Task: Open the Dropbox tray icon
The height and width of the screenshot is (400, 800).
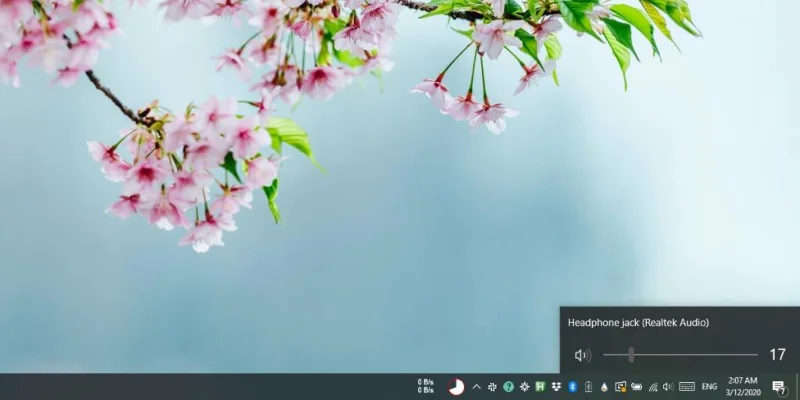Action: 556,387
